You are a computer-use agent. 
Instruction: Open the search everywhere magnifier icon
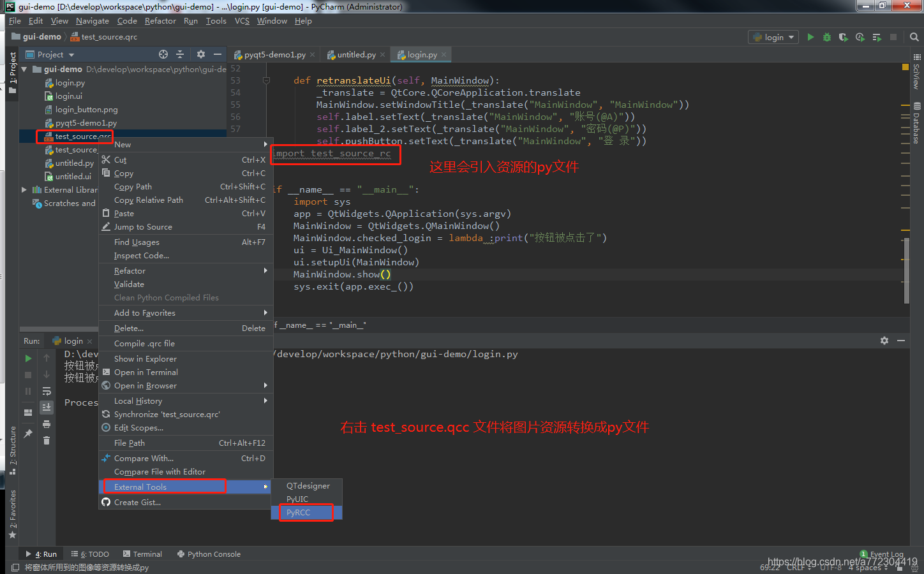point(914,37)
